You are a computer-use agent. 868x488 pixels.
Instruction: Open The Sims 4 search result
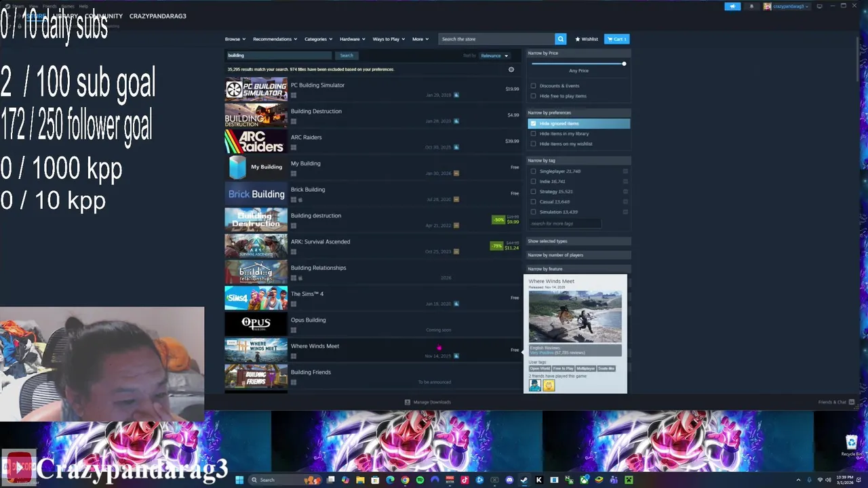pos(373,298)
